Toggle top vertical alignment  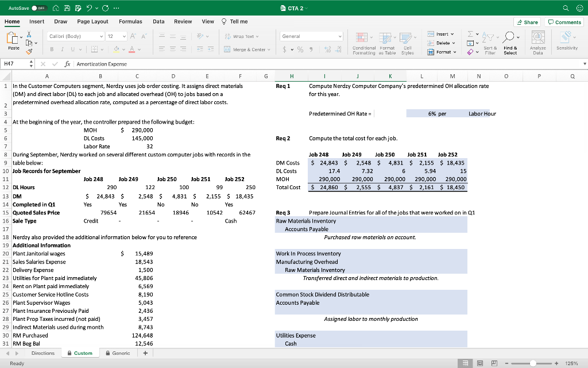(162, 36)
